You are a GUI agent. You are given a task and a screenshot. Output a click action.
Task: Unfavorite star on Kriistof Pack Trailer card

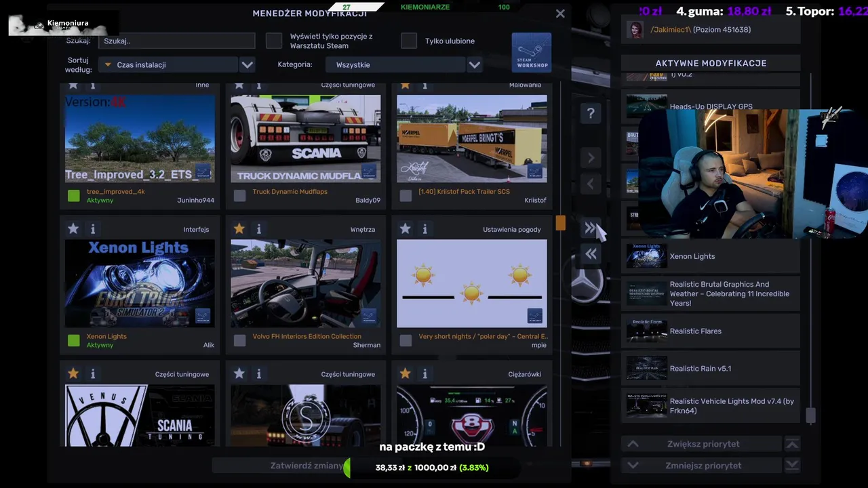pos(405,85)
